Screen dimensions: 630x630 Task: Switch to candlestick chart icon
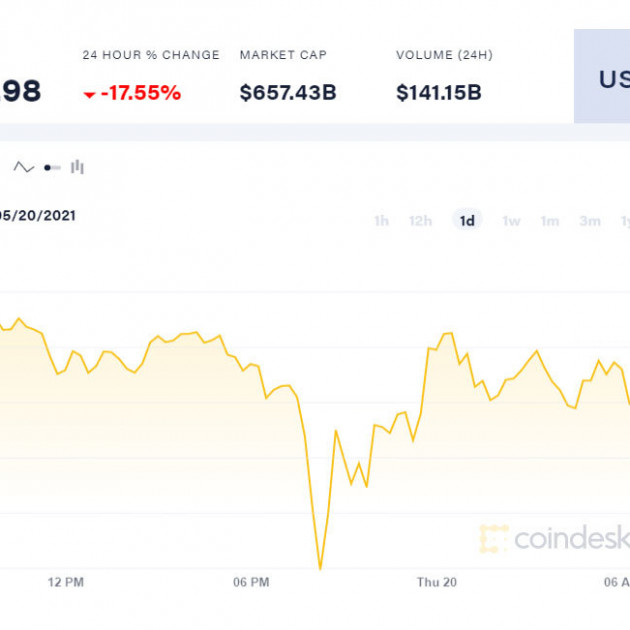click(78, 168)
